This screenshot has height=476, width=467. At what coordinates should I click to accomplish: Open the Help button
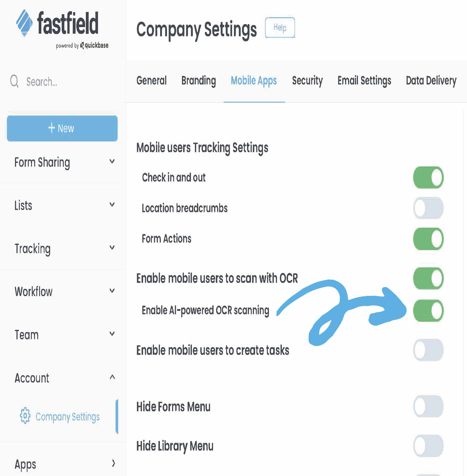click(280, 27)
